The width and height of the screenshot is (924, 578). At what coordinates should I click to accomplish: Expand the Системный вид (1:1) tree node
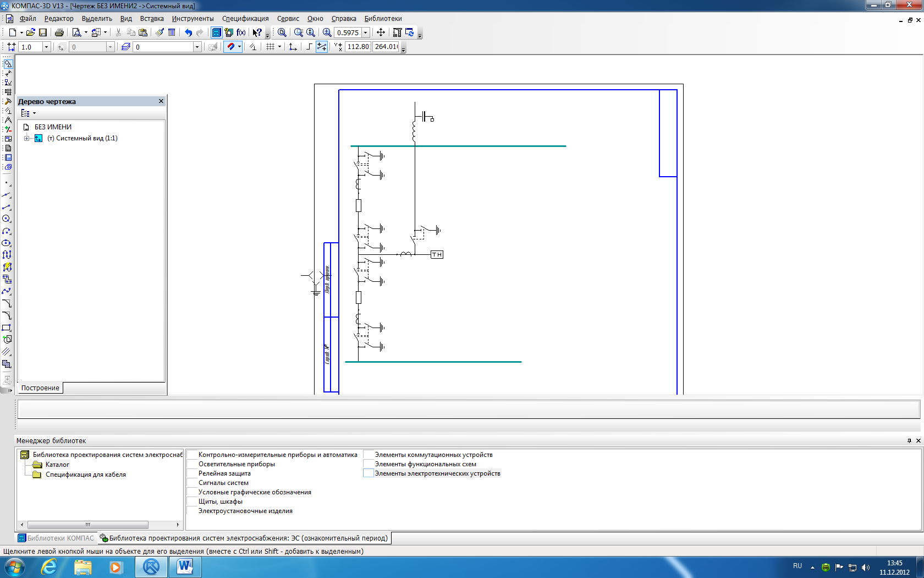click(x=26, y=138)
